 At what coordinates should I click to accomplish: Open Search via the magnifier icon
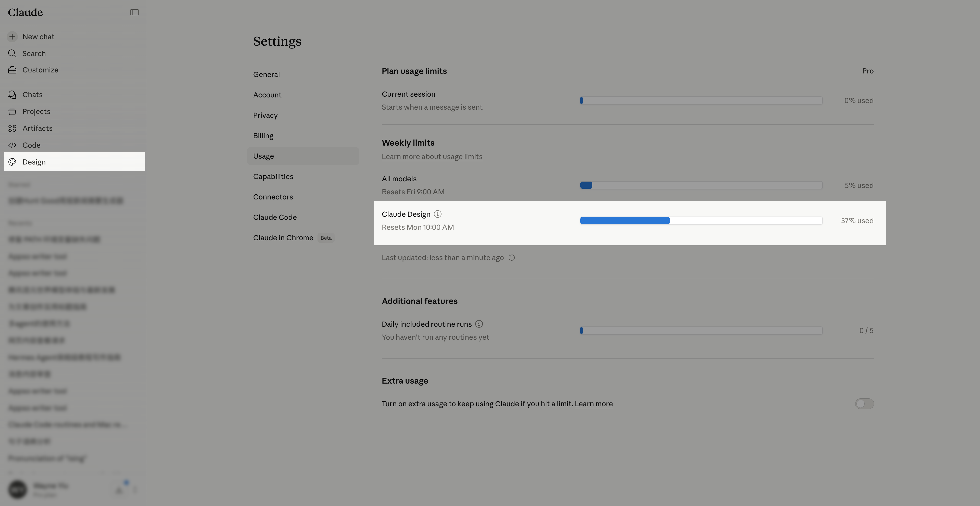tap(12, 53)
